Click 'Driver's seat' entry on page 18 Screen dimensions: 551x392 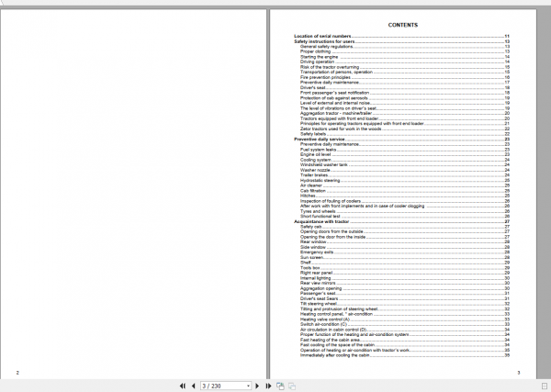point(313,88)
